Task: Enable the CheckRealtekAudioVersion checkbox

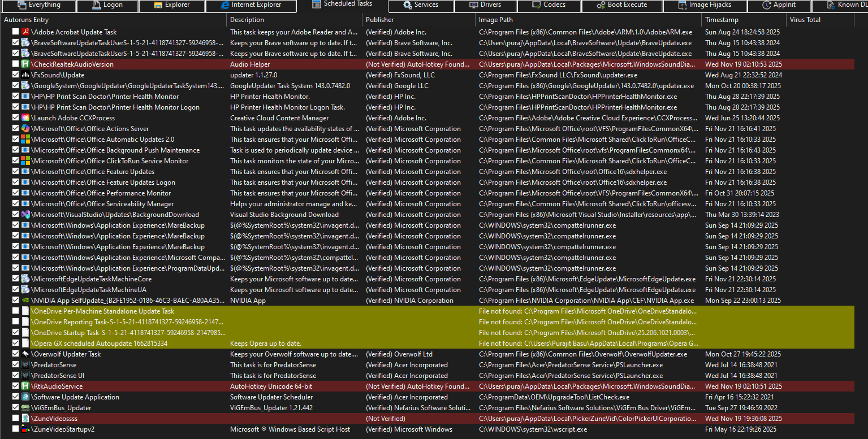Action: [x=15, y=64]
